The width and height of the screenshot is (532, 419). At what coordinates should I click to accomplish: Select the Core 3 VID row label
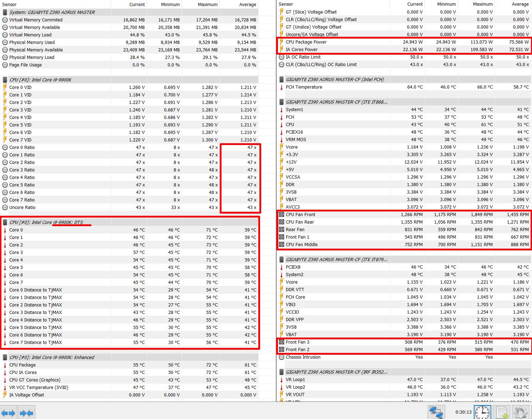click(20, 110)
